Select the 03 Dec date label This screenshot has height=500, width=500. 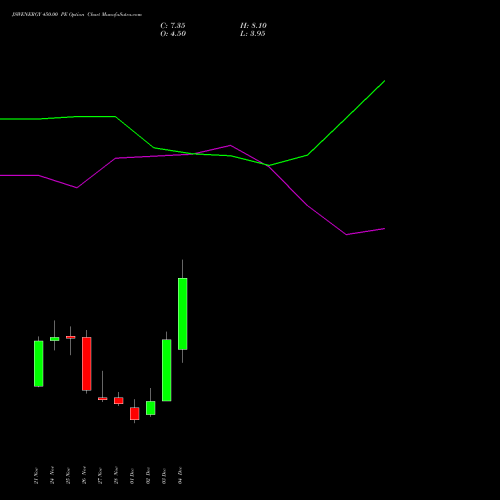tap(164, 476)
